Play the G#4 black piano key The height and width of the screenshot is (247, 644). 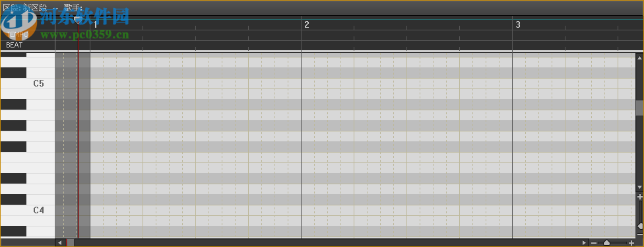(13, 125)
